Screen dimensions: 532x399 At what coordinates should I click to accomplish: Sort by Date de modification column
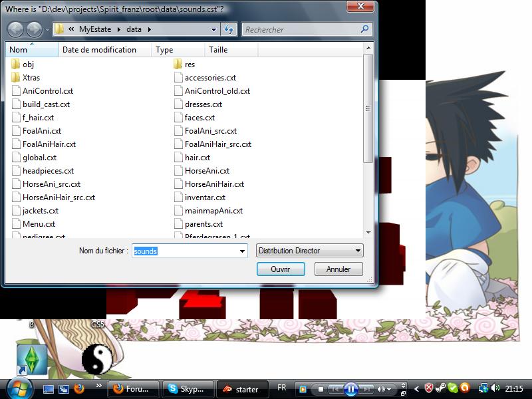(104, 49)
